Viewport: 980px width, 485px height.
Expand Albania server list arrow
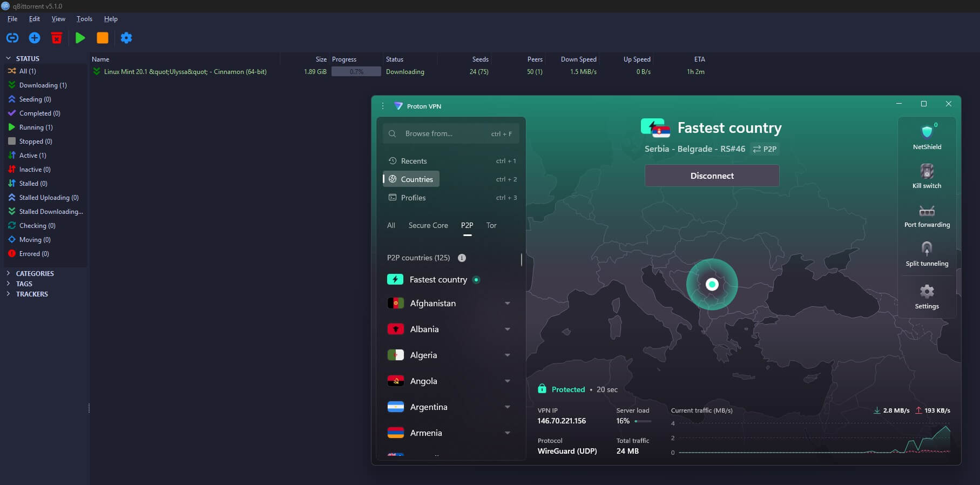(508, 329)
